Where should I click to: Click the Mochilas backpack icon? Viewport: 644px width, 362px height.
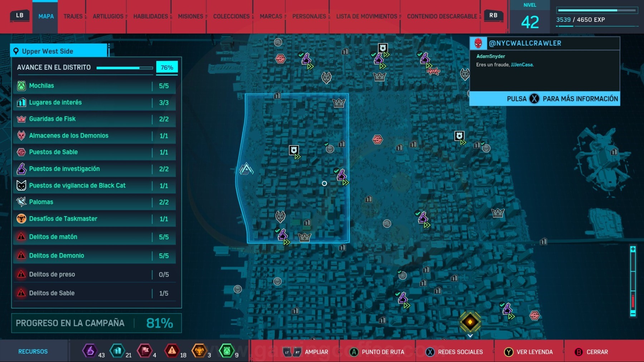coord(21,86)
